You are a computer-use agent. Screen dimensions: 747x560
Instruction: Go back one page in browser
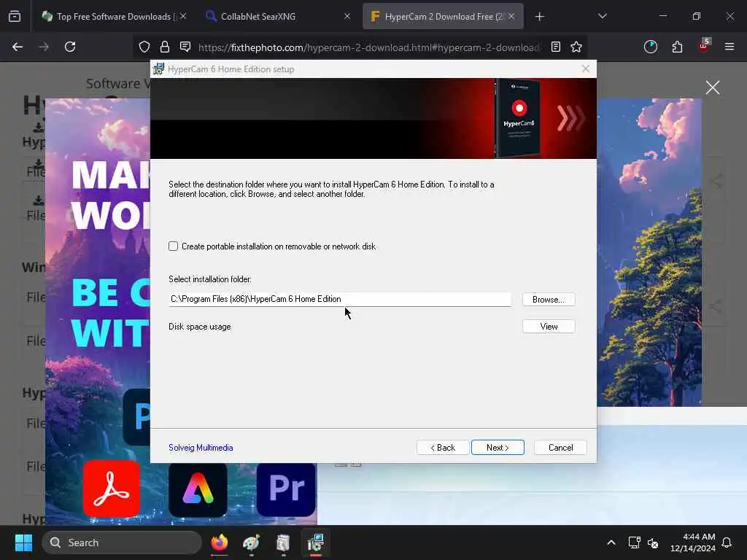tap(18, 47)
